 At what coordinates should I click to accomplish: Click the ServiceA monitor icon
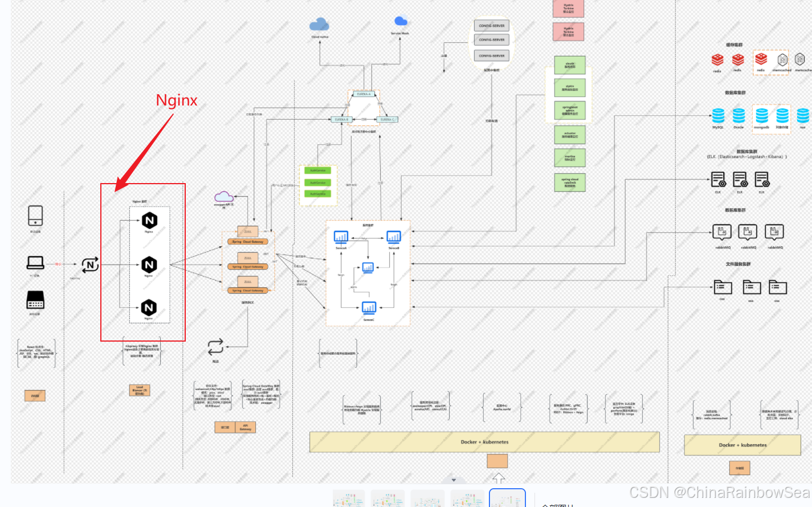pyautogui.click(x=341, y=236)
